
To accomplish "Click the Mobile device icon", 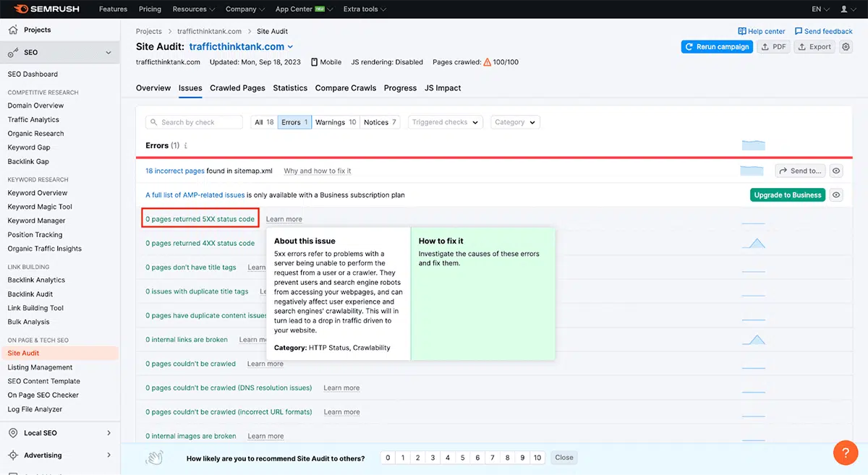I will click(x=314, y=62).
